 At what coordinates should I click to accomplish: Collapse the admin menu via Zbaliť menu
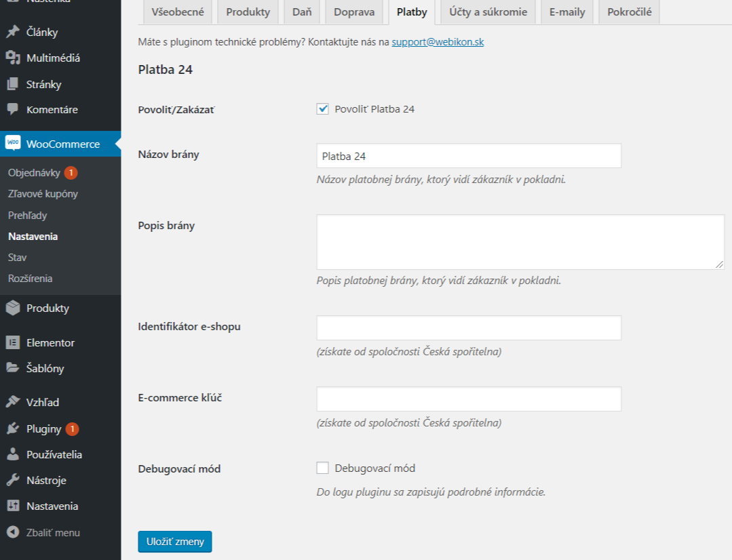[x=47, y=533]
